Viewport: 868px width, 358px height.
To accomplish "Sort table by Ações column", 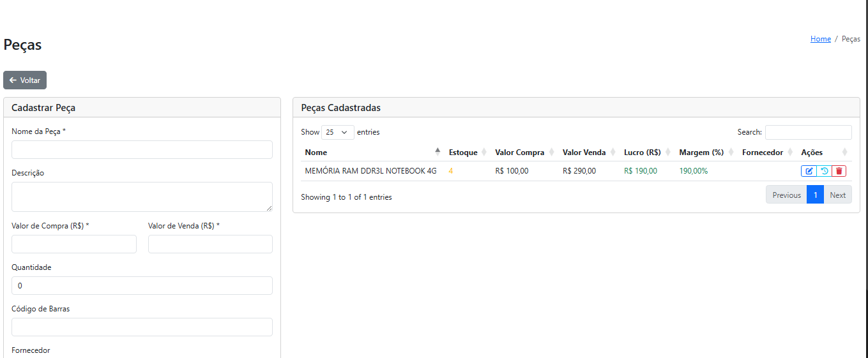I will pos(825,153).
